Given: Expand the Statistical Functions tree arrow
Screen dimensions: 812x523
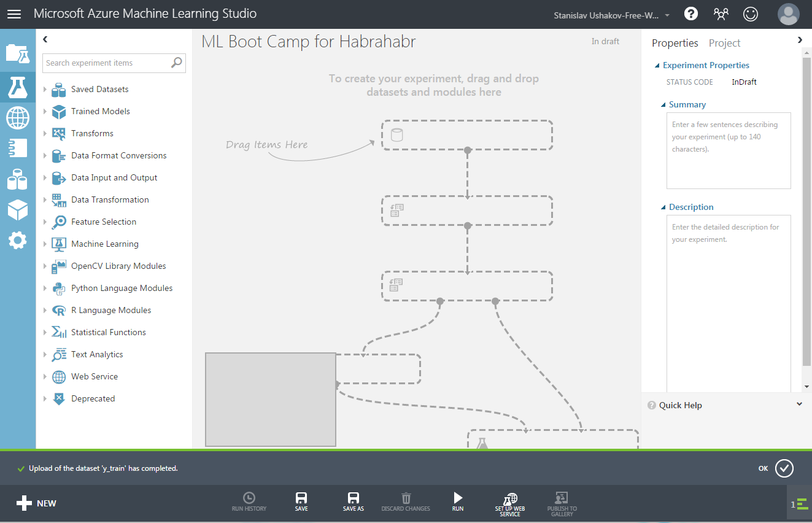Looking at the screenshot, I should point(45,333).
